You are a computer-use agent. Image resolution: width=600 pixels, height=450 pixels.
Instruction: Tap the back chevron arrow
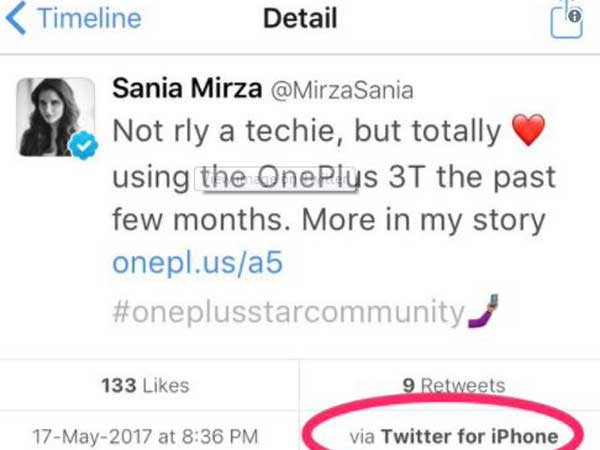(17, 19)
